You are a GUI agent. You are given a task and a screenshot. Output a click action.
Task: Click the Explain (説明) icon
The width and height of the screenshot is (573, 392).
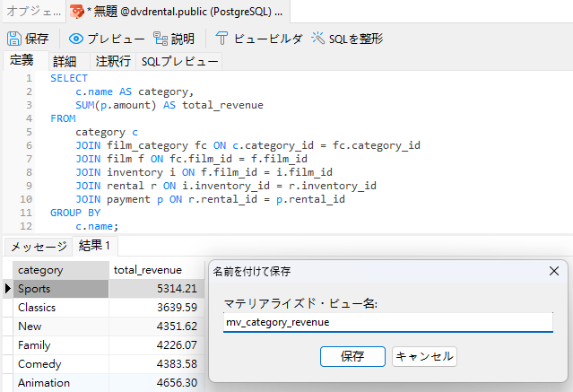click(161, 39)
